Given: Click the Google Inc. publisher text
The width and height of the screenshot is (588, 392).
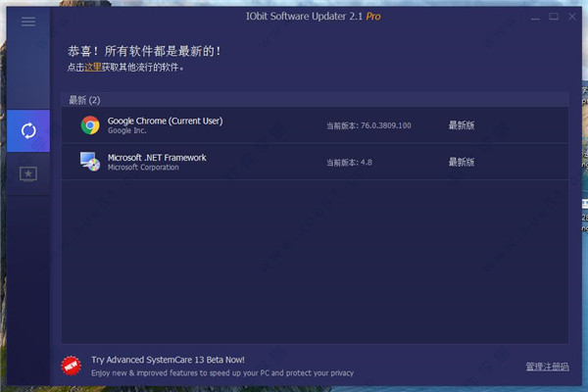Looking at the screenshot, I should (x=127, y=130).
